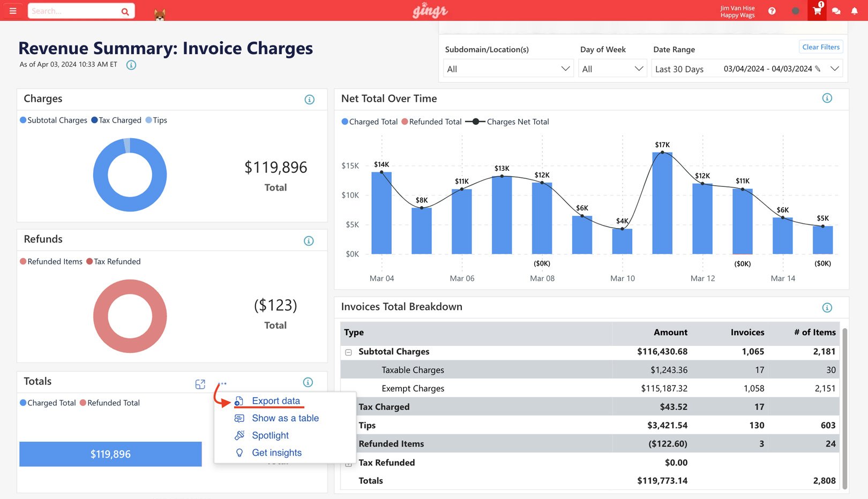
Task: Open the shopping cart with notification badge
Action: pyautogui.click(x=816, y=11)
